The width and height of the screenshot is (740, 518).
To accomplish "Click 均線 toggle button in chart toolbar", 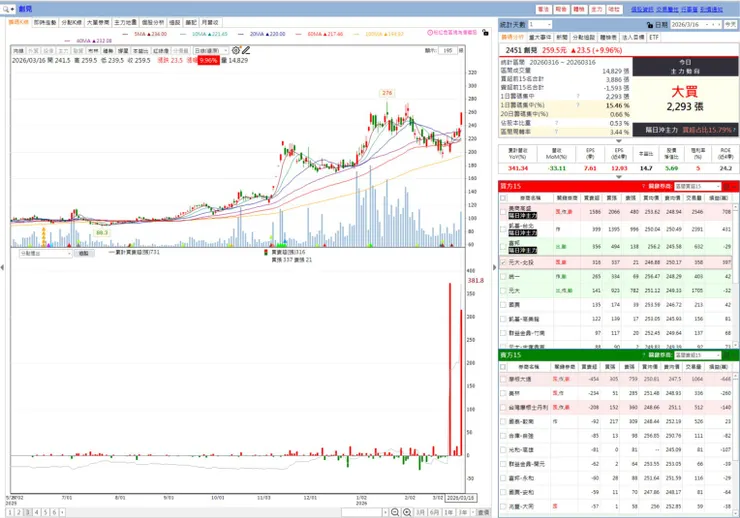I will point(18,50).
